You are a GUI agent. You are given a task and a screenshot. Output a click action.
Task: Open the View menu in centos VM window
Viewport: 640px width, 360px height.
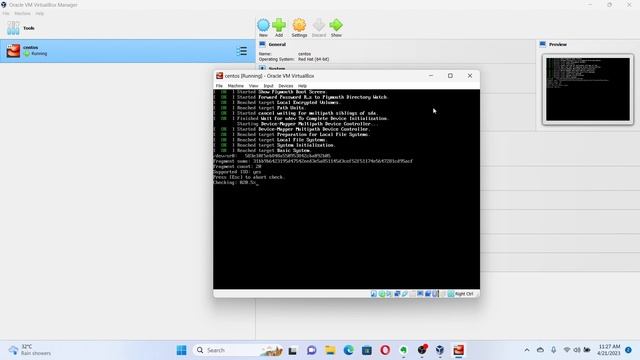click(x=253, y=86)
